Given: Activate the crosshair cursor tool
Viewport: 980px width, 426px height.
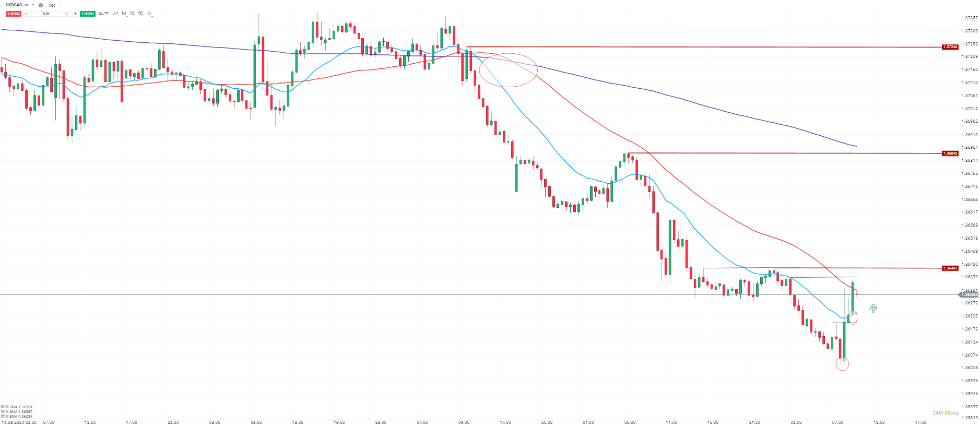Looking at the screenshot, I should 150,14.
